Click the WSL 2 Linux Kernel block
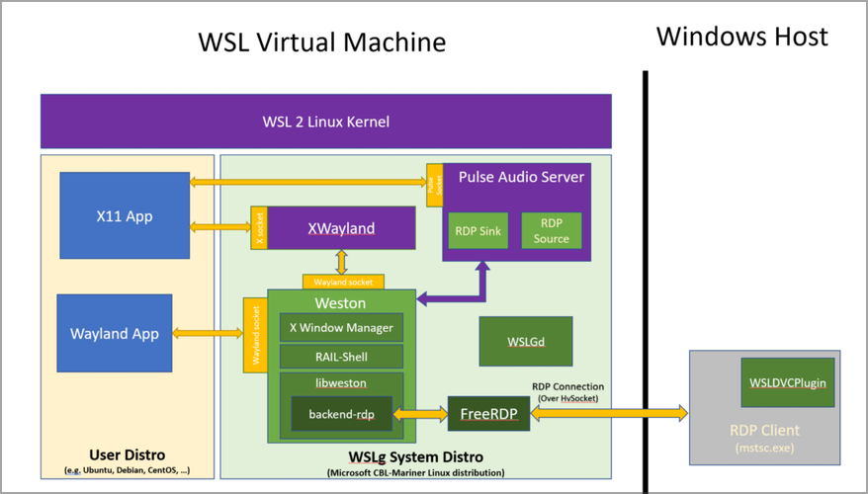This screenshot has width=868, height=494. 325,122
